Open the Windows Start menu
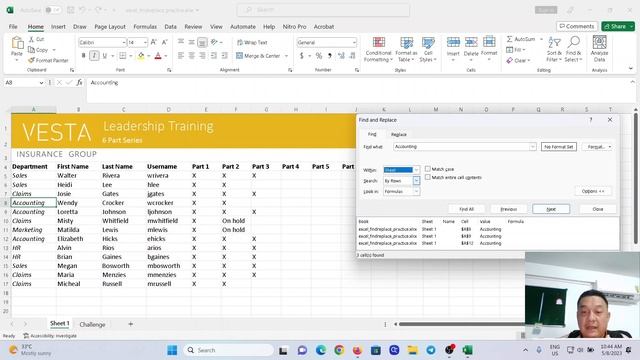The height and width of the screenshot is (360, 640). pos(172,350)
